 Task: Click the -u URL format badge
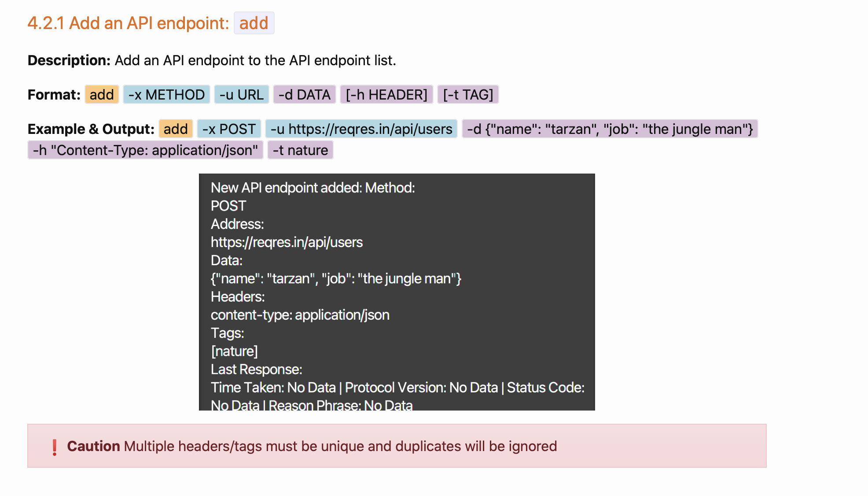pyautogui.click(x=242, y=94)
